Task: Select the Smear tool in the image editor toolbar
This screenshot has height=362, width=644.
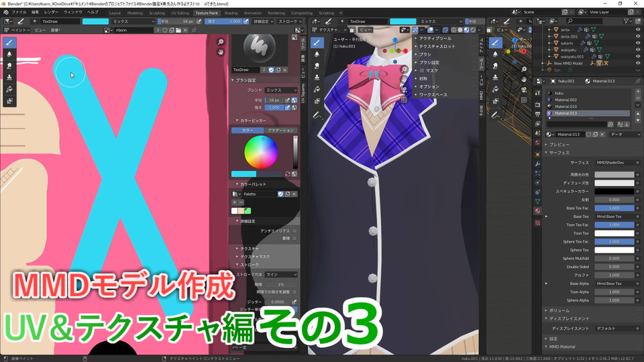Action: [9, 66]
